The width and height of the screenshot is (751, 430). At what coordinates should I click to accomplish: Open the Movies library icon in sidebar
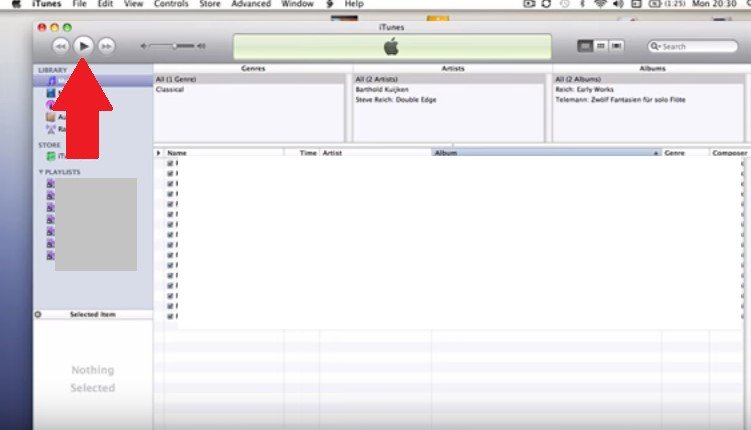(x=51, y=93)
